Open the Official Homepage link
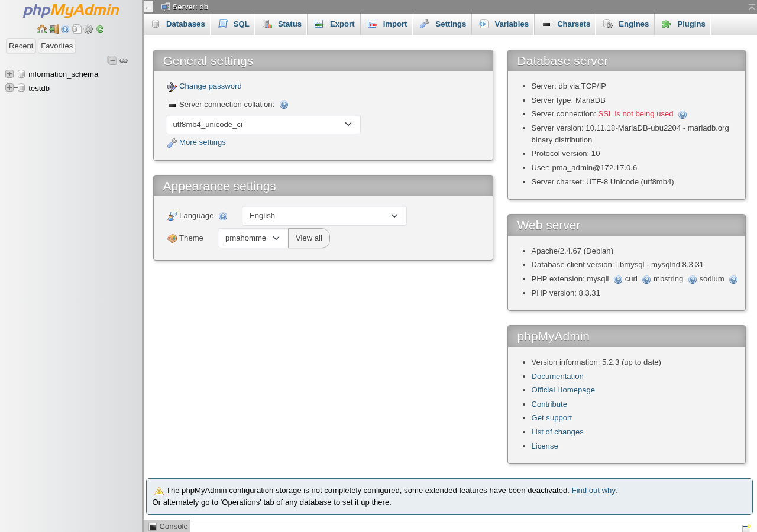This screenshot has height=532, width=757. click(x=563, y=390)
